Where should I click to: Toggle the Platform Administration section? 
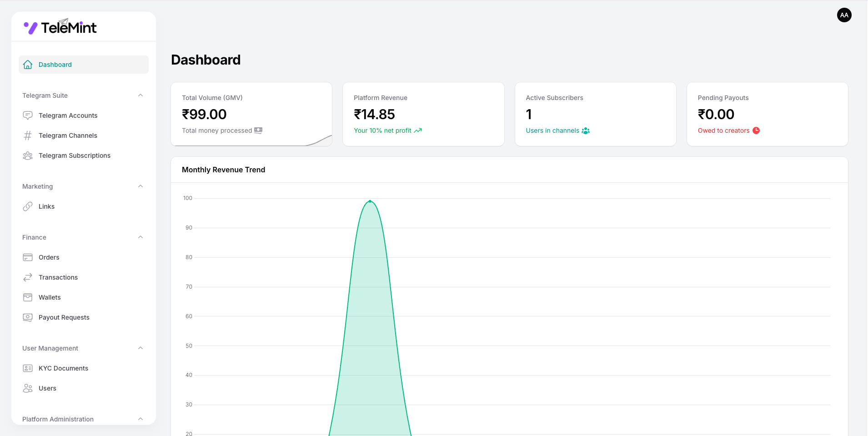tap(140, 419)
